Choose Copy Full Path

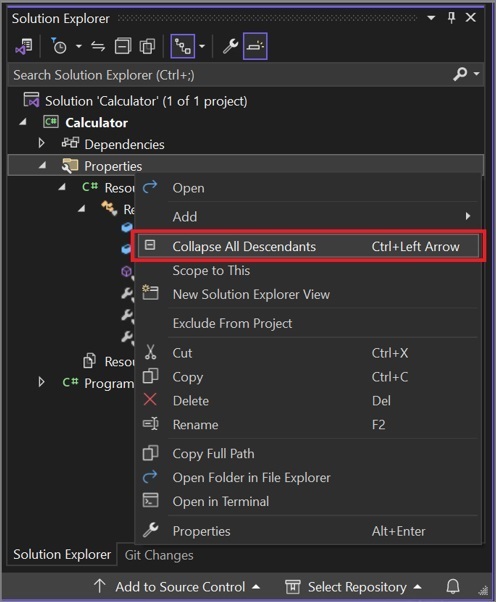click(x=308, y=454)
